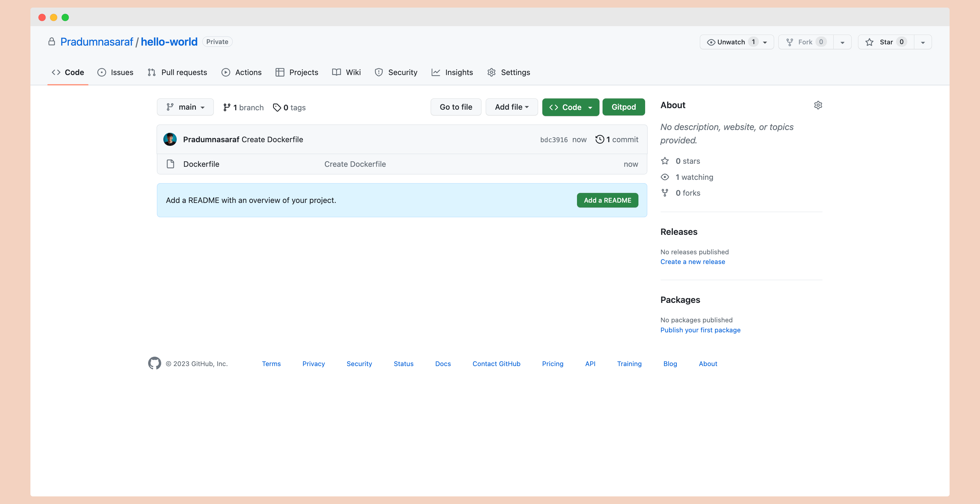Click the commit history clock icon
The width and height of the screenshot is (980, 504).
tap(599, 139)
